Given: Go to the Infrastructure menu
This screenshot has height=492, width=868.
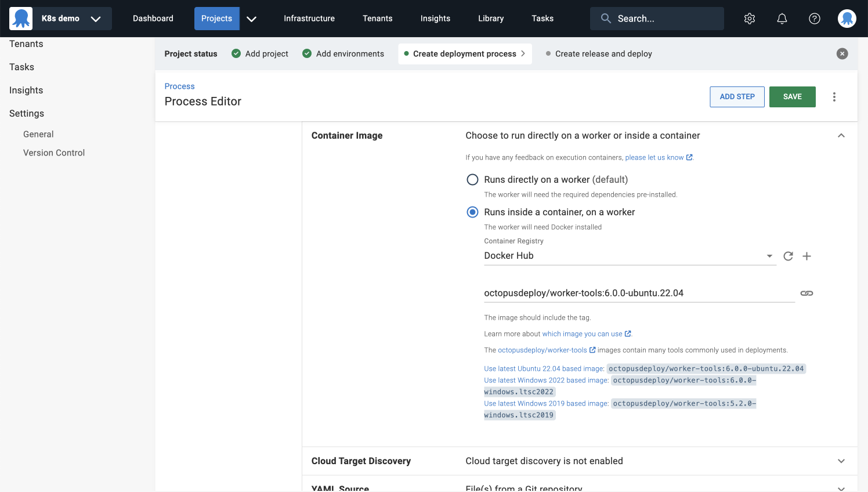Looking at the screenshot, I should click(x=309, y=19).
